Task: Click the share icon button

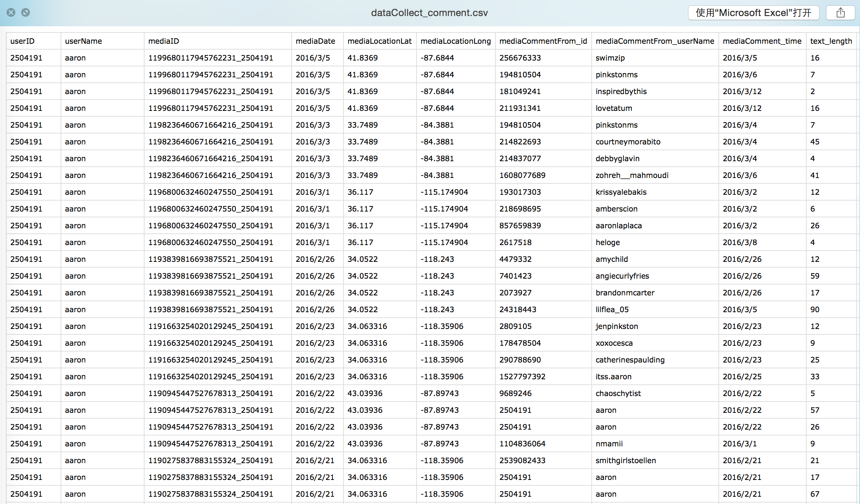Action: tap(840, 13)
